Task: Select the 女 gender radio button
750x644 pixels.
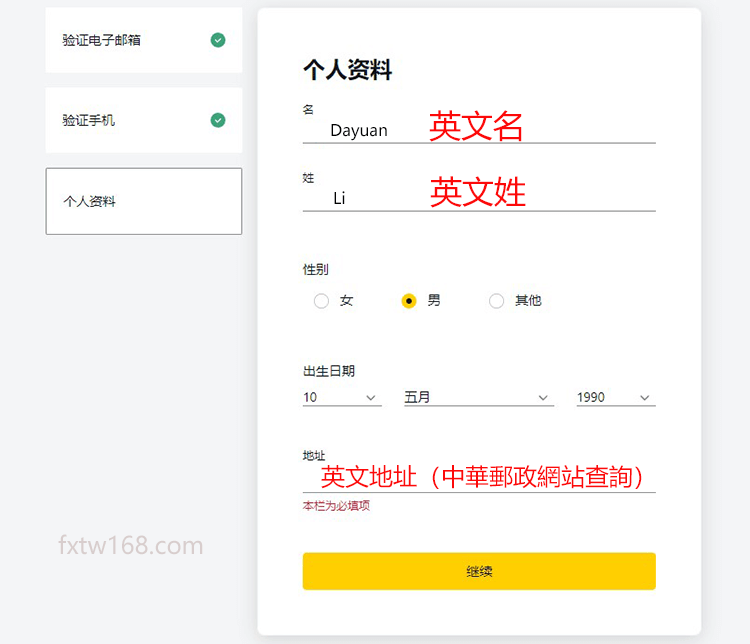Action: [x=321, y=301]
